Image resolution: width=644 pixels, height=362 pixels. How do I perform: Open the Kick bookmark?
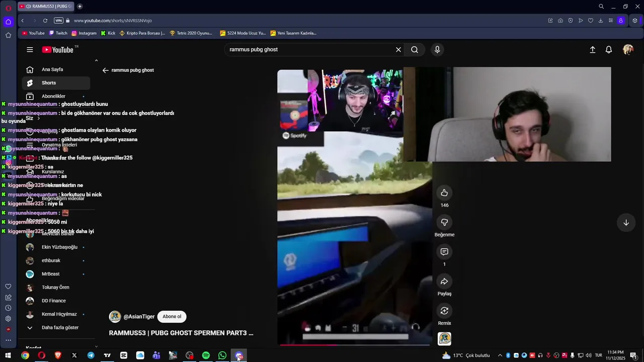pos(108,33)
